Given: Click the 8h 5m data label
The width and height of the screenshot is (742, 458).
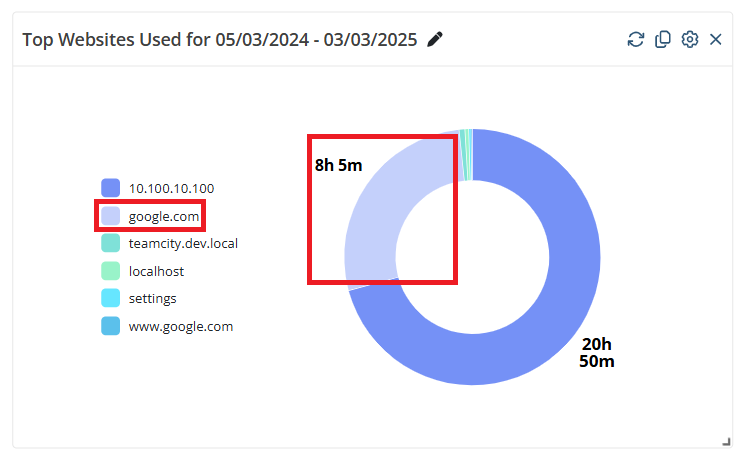Looking at the screenshot, I should [x=338, y=165].
